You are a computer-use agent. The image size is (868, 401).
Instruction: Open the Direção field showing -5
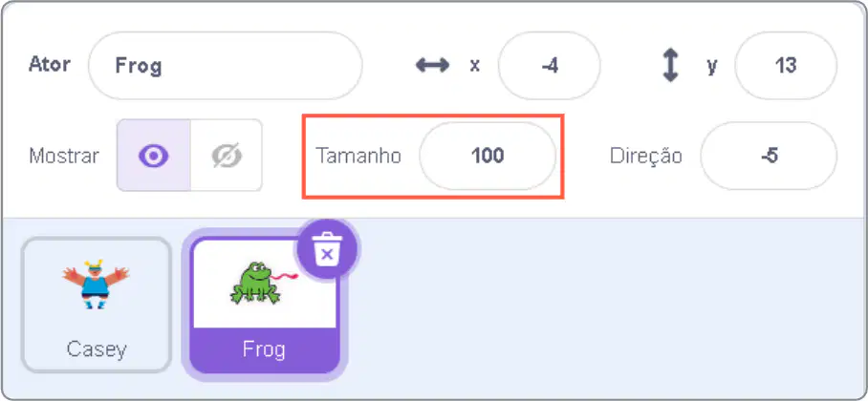[769, 156]
